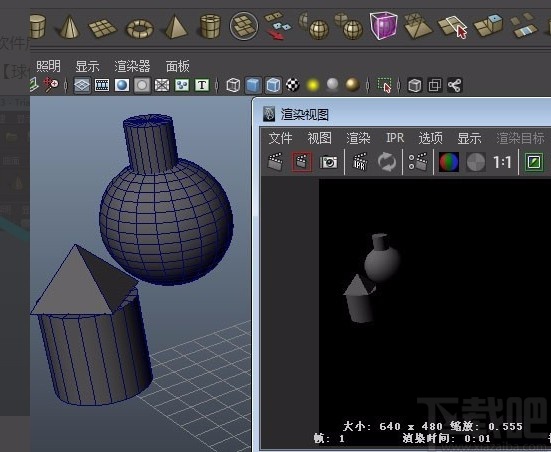Create a polygon cone from shelf
Screen dimensions: 551x452
tap(69, 27)
